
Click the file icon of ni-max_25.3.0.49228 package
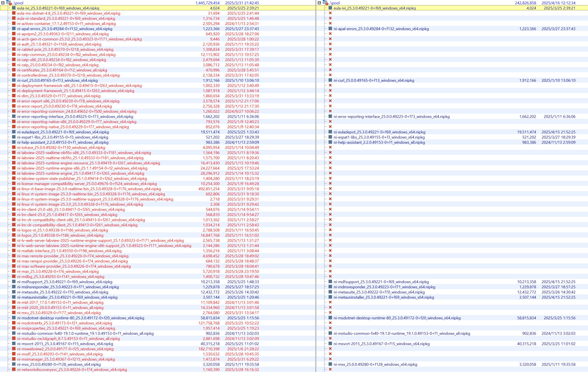(x=14, y=271)
